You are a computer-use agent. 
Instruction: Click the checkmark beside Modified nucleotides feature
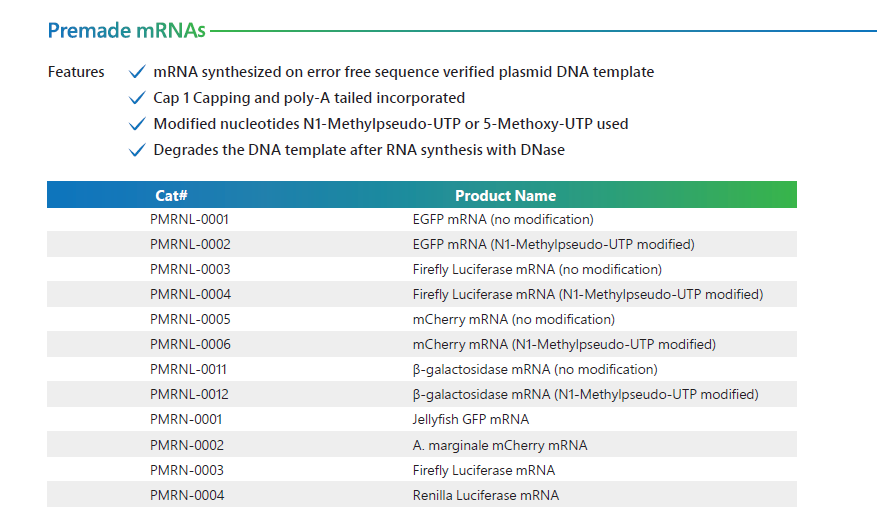(137, 124)
